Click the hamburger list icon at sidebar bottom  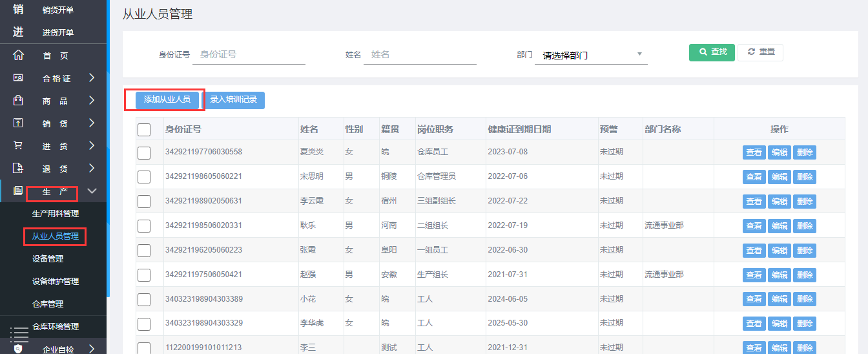[x=19, y=333]
